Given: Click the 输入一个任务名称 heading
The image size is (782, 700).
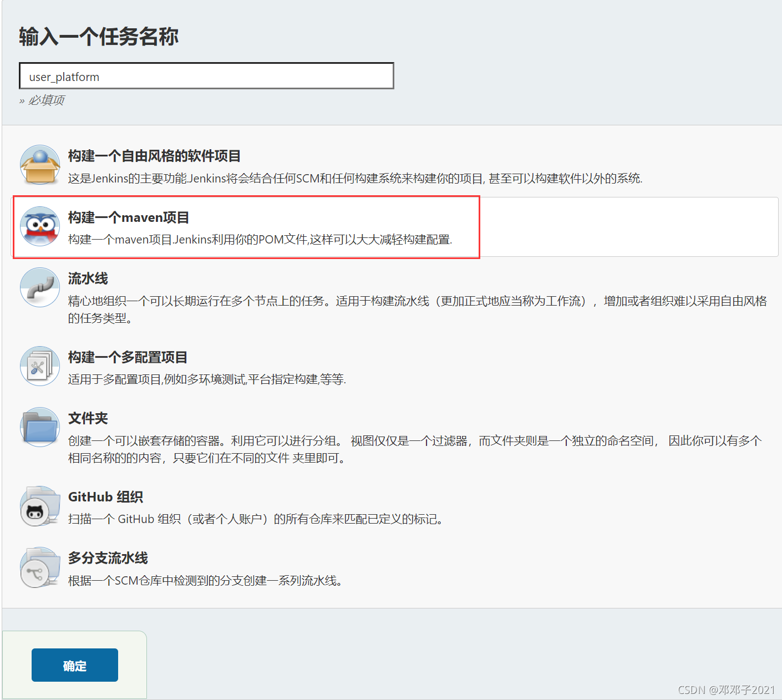Looking at the screenshot, I should coord(99,37).
